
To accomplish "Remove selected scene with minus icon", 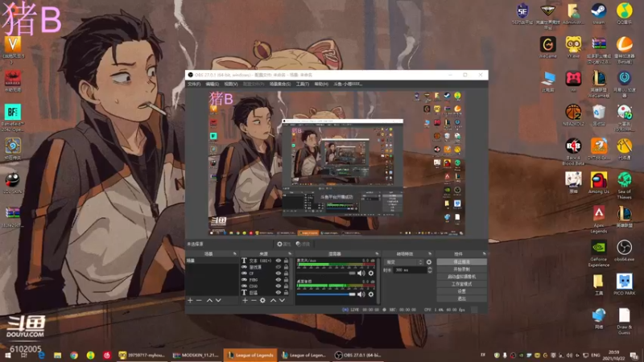I will [x=199, y=300].
